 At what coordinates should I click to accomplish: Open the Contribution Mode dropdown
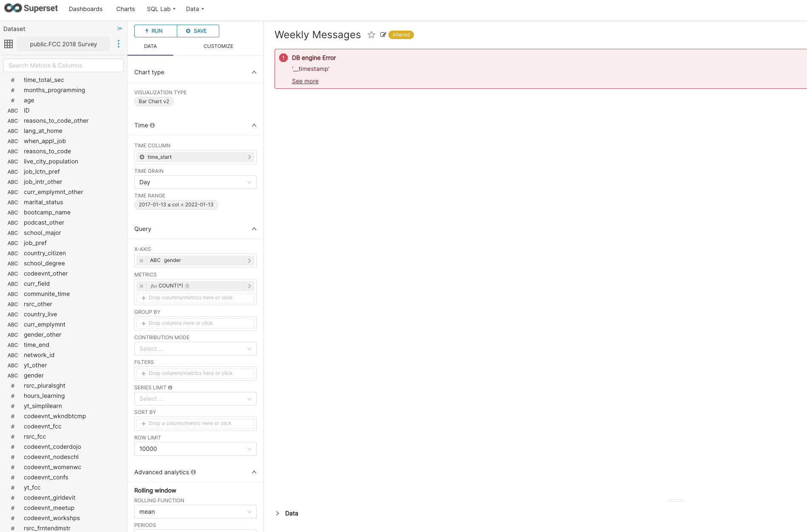[195, 349]
